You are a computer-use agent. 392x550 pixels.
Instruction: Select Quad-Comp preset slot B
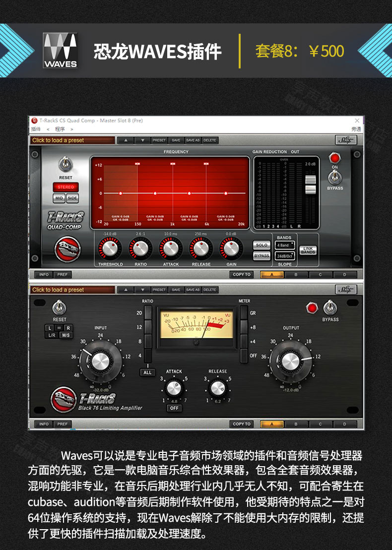(x=296, y=275)
